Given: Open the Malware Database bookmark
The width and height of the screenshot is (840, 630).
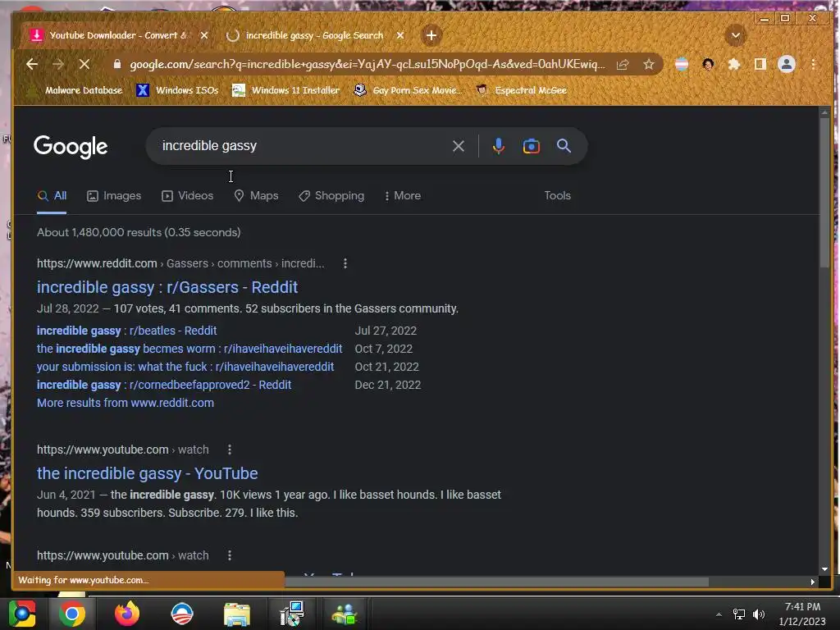Looking at the screenshot, I should tap(76, 90).
